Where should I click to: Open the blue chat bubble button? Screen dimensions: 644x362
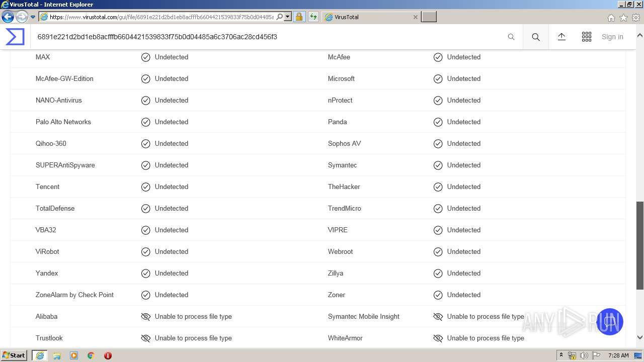pos(609,322)
